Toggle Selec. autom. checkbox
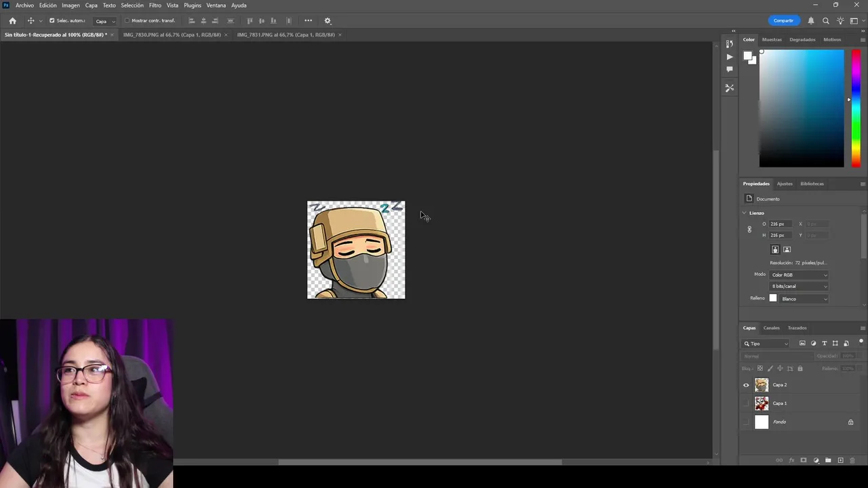868x488 pixels. coord(52,21)
